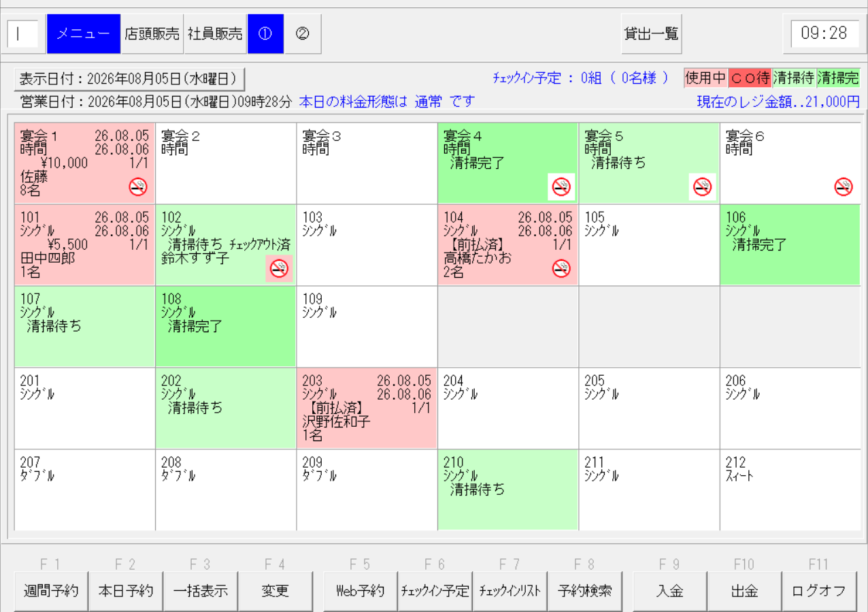Screen dimensions: 868x612
Task: Change display date via 表示日付 button
Action: (129, 79)
